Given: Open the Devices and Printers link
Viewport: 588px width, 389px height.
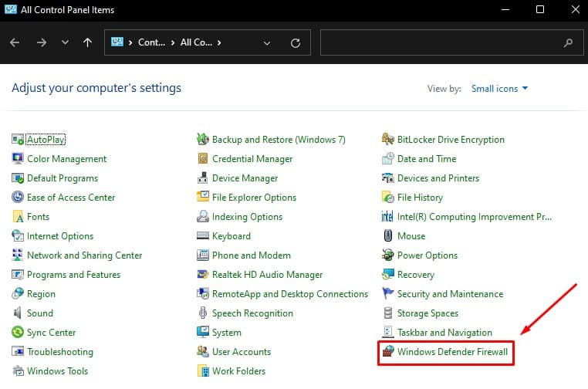Looking at the screenshot, I should 438,178.
